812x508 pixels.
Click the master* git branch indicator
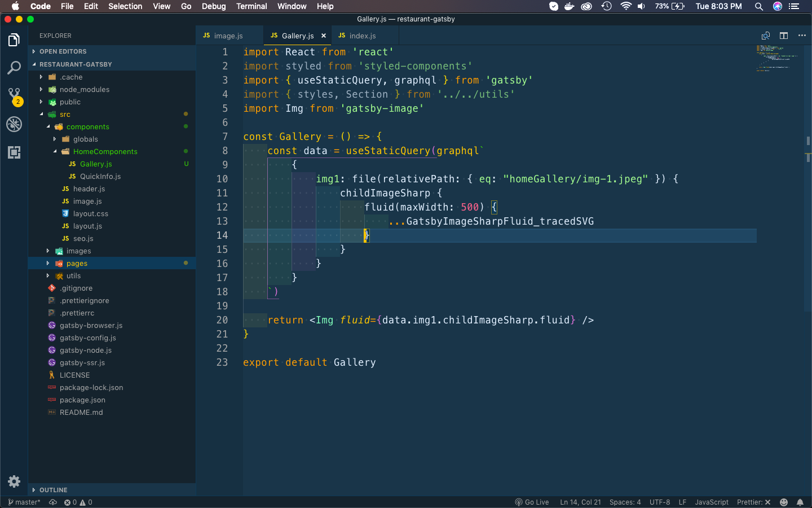[x=24, y=502]
